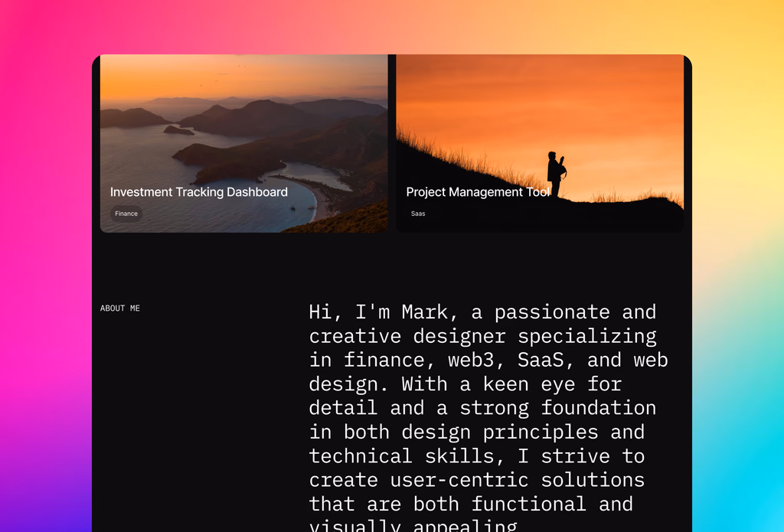The height and width of the screenshot is (532, 784).
Task: Click the line "in finance, web3, SaaS, and web"
Action: tap(488, 360)
